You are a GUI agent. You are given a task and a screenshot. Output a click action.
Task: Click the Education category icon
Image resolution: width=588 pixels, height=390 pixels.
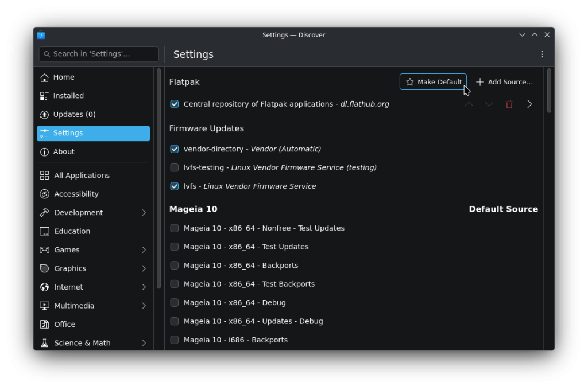coord(44,231)
